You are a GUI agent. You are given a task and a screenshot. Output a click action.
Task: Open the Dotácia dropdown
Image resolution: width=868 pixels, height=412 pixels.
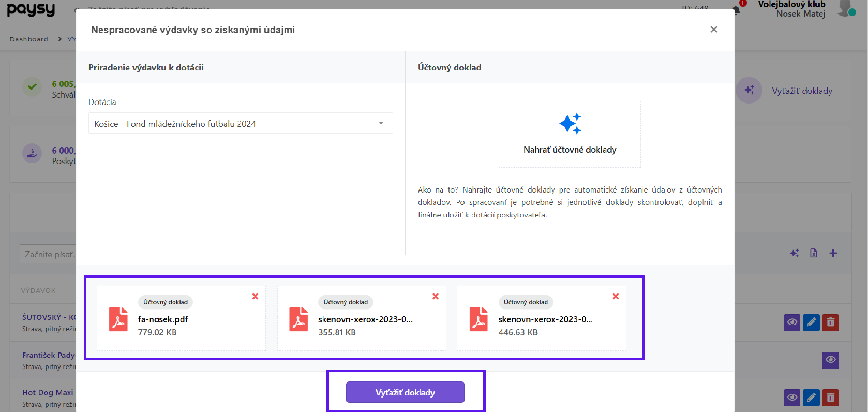click(x=241, y=123)
